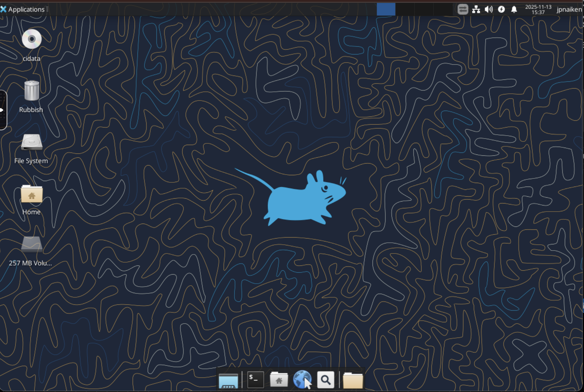The width and height of the screenshot is (584, 392).
Task: Click the network status tray icon
Action: tap(477, 9)
